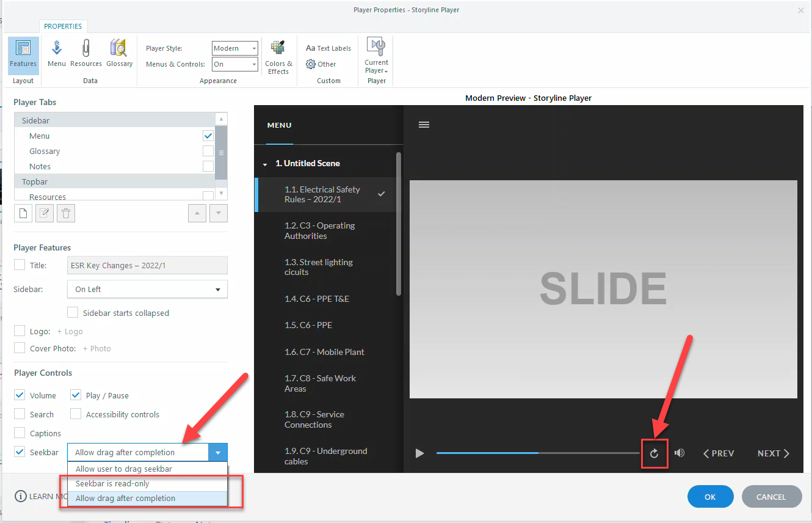
Task: Click the volume speaker icon in preview
Action: (x=680, y=453)
